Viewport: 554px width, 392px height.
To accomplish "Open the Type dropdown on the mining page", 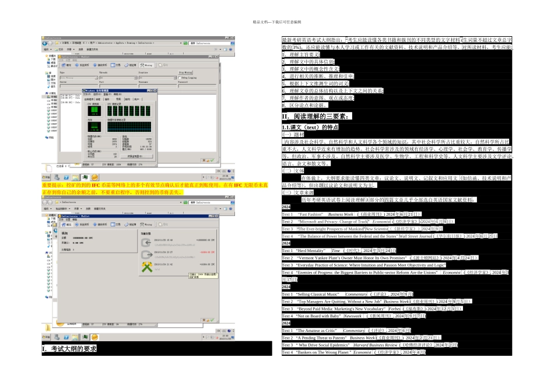I will (79, 78).
